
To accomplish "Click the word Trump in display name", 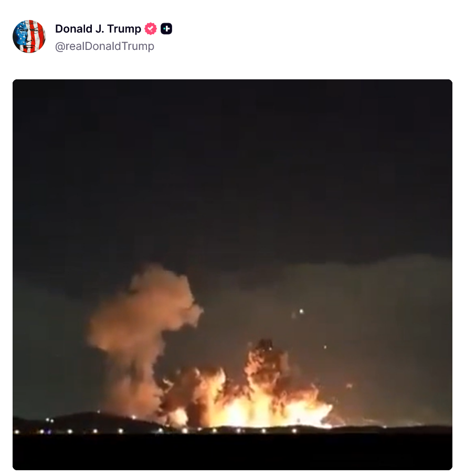I will [x=124, y=29].
